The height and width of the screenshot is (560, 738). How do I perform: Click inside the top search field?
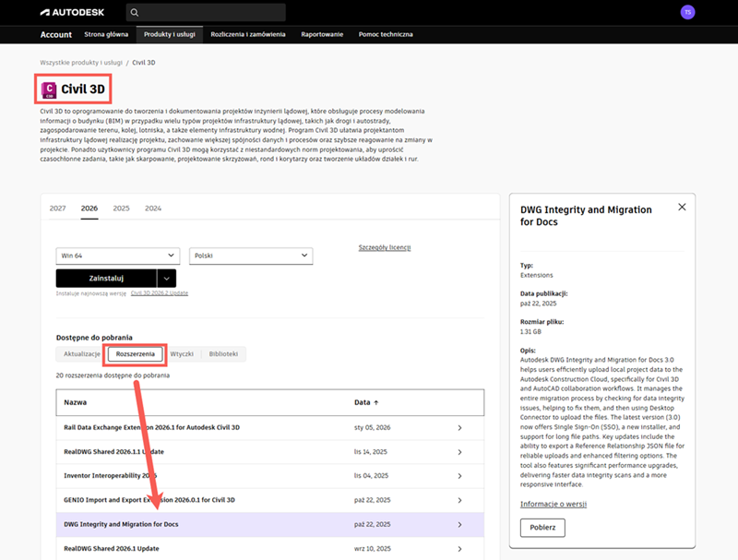[x=206, y=13]
